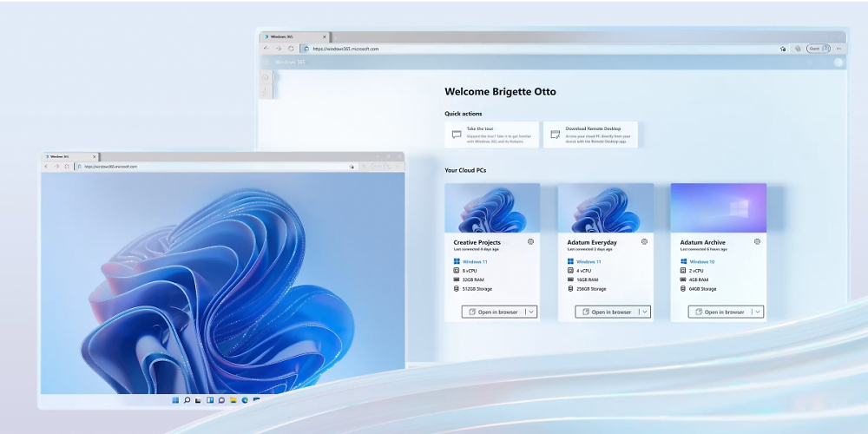The height and width of the screenshot is (434, 868).
Task: Close the Windows 365 tab in front window
Action: pyautogui.click(x=94, y=156)
